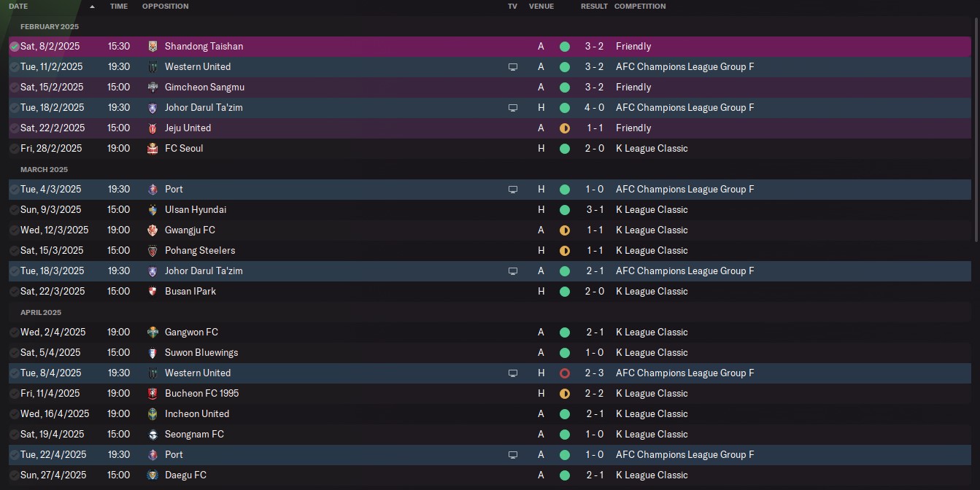Click the TV icon for the Western United 11/2/2025 match
This screenshot has height=490, width=980.
pos(513,67)
